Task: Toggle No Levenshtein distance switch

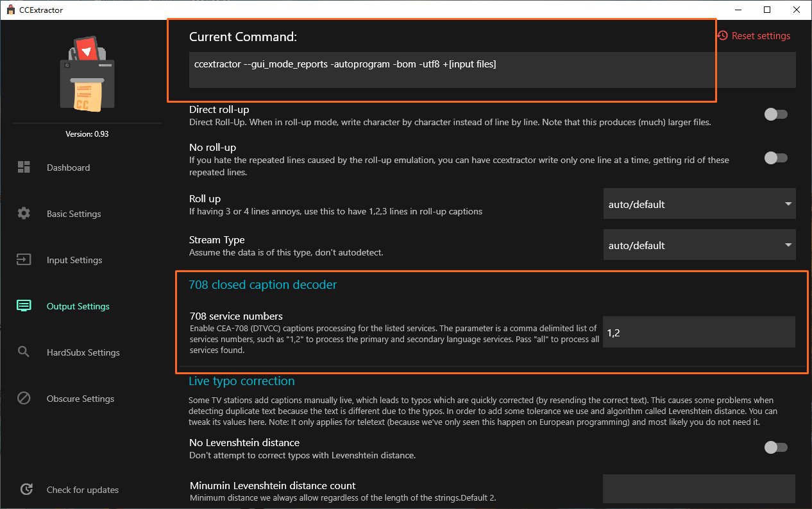Action: tap(775, 447)
